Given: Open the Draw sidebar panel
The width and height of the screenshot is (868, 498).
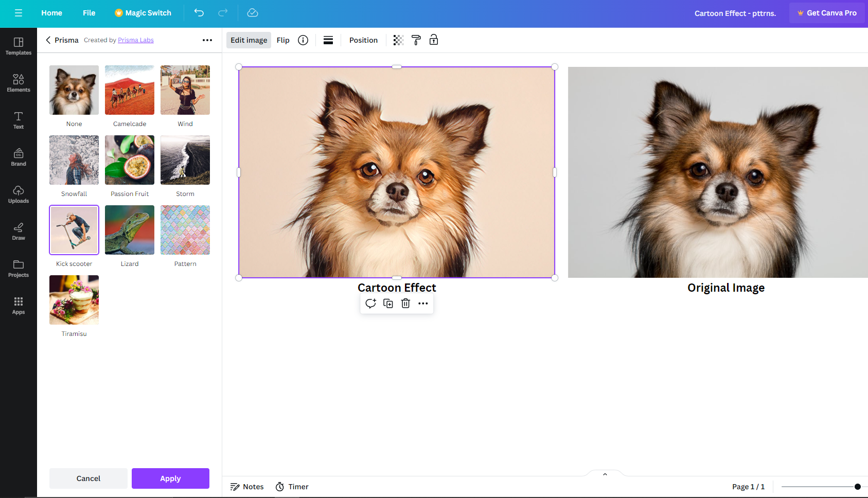Looking at the screenshot, I should pyautogui.click(x=19, y=232).
